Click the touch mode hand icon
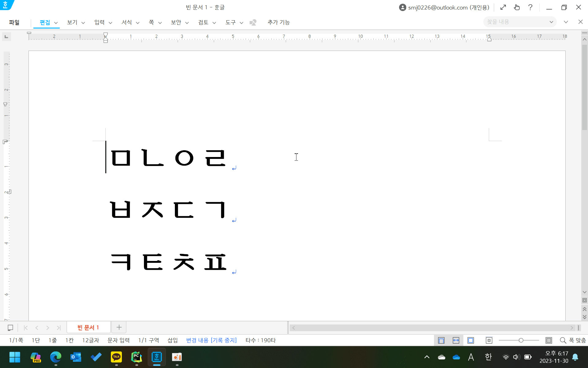Viewport: 588px width, 368px height. tap(517, 7)
